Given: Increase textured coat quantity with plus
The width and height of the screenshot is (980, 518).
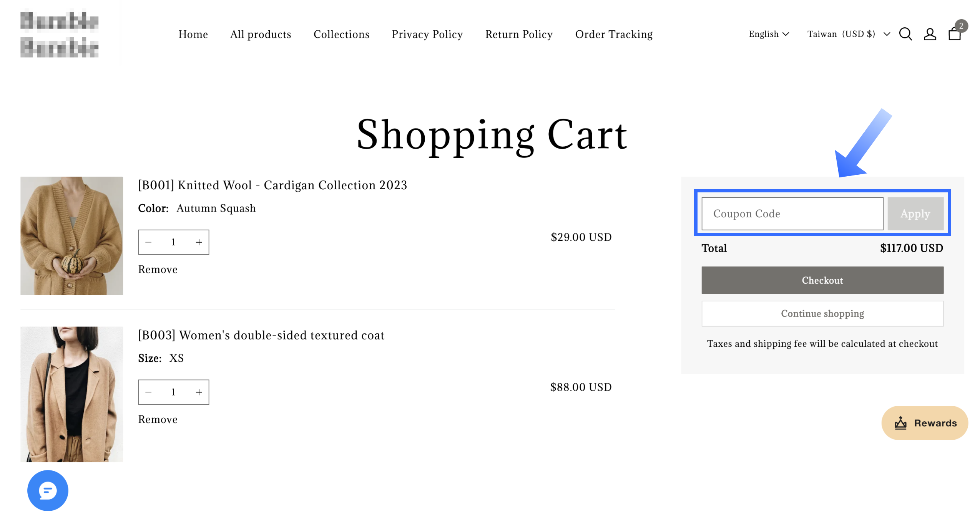Looking at the screenshot, I should [199, 392].
